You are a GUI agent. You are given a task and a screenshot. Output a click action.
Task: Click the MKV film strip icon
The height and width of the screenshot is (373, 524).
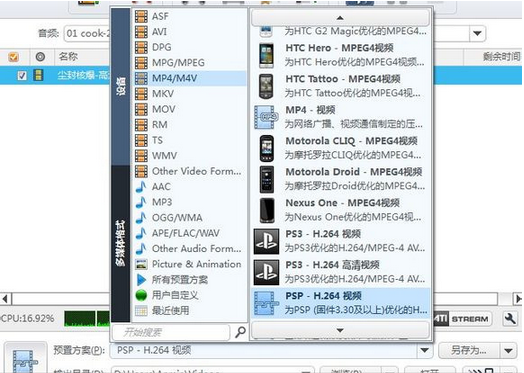141,94
